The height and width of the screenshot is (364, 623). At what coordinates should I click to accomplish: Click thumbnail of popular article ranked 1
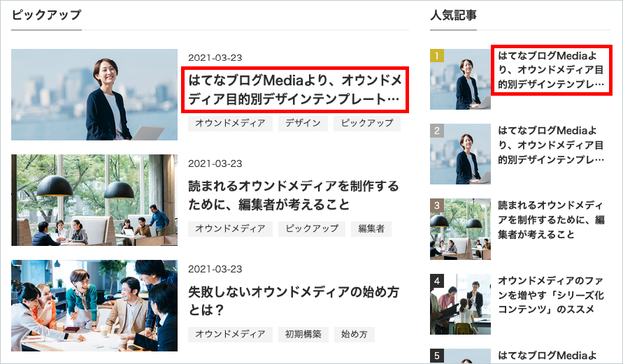point(460,79)
